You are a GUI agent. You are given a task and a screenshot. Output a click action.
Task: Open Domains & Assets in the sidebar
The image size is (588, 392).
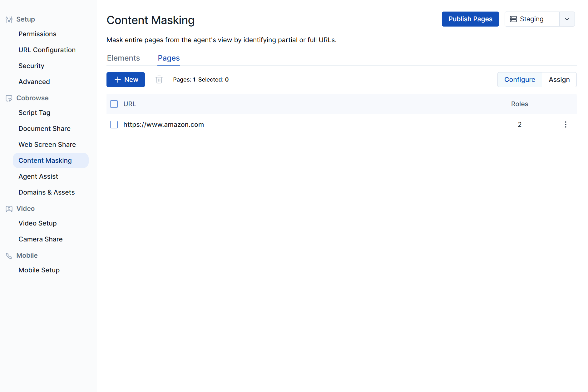pyautogui.click(x=47, y=192)
